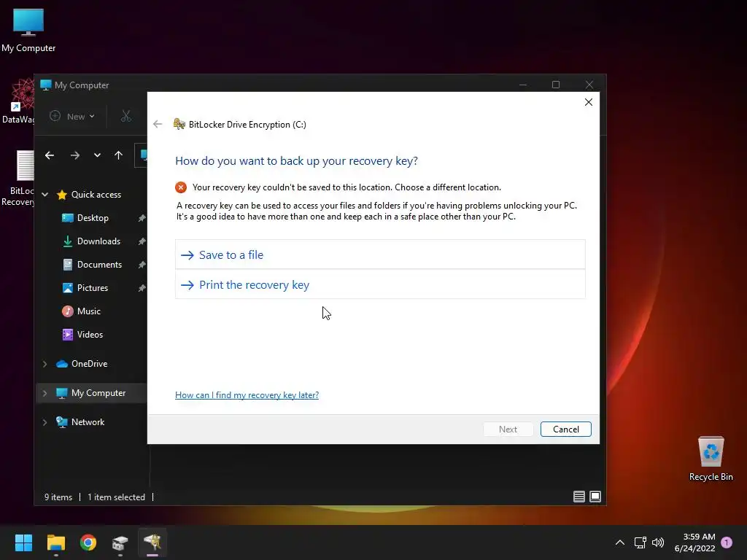This screenshot has width=747, height=560.
Task: Click '9 items' in status bar
Action: 58,497
